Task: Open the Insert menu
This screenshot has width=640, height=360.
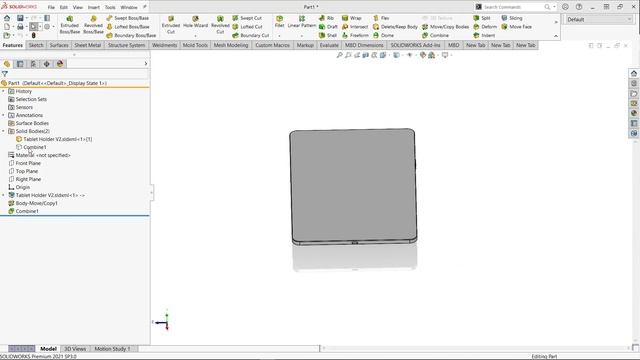Action: pyautogui.click(x=93, y=7)
